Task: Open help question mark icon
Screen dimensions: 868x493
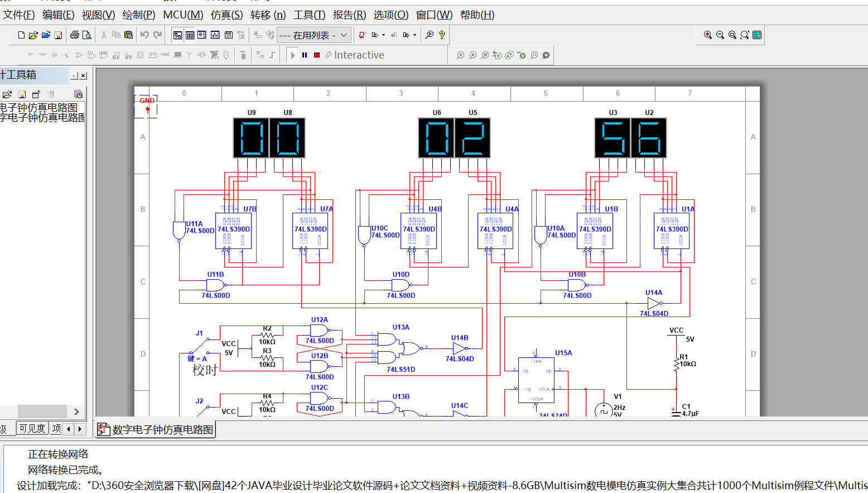Action: tap(442, 35)
